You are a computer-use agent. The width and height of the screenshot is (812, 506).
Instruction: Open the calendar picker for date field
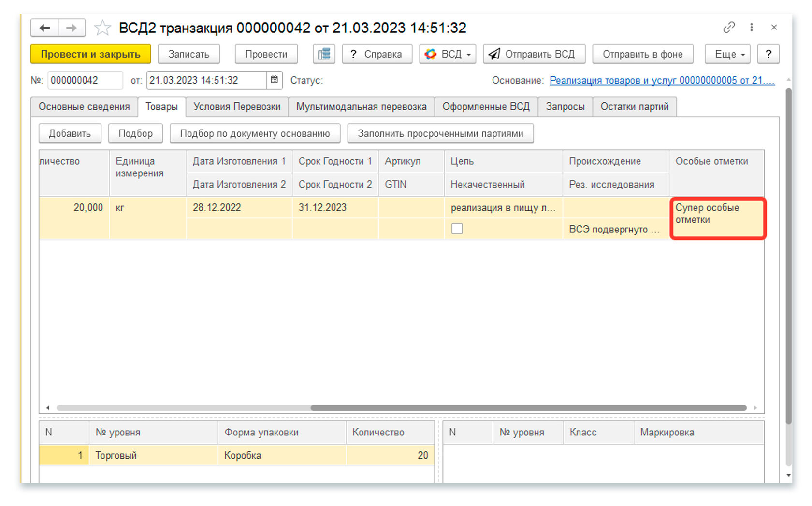point(274,80)
